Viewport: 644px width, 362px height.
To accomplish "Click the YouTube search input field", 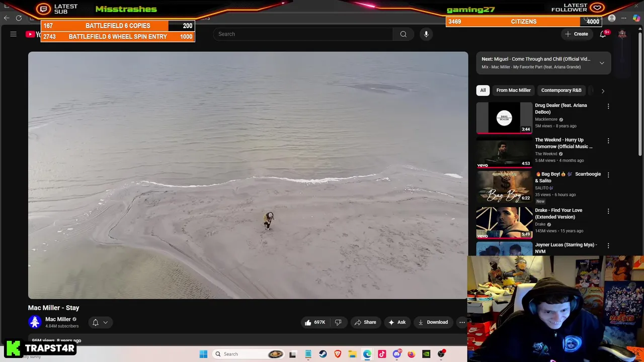I will coord(303,34).
